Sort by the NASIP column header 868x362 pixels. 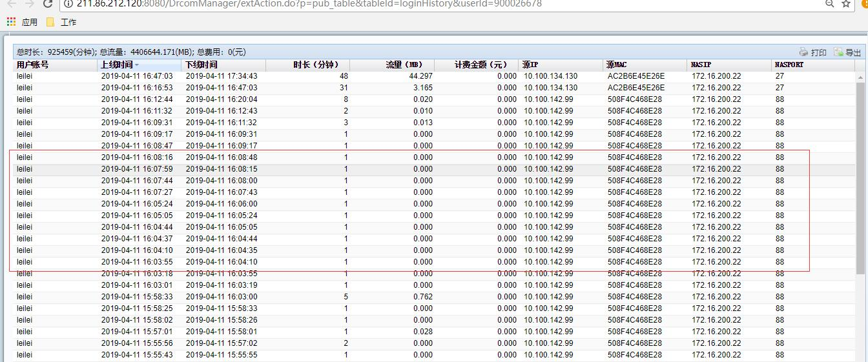coord(730,65)
